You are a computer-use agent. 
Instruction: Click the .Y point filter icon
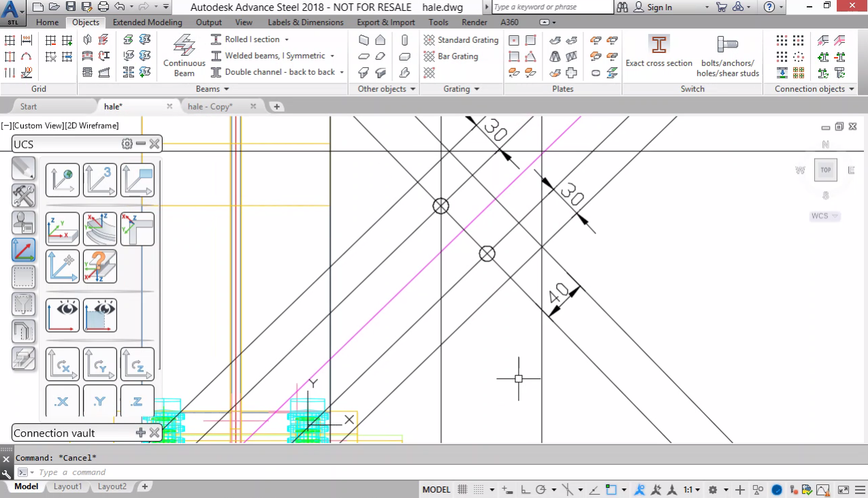[100, 401]
